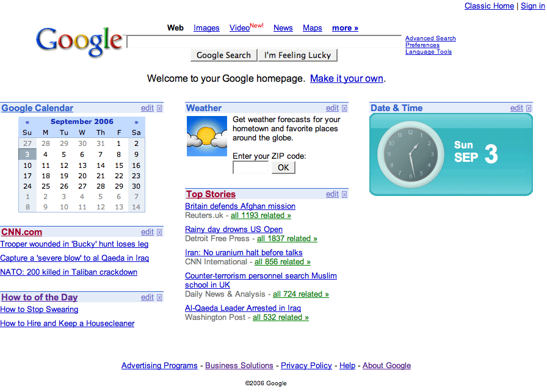Click Make it your own link
The width and height of the screenshot is (547, 392).
coord(347,79)
